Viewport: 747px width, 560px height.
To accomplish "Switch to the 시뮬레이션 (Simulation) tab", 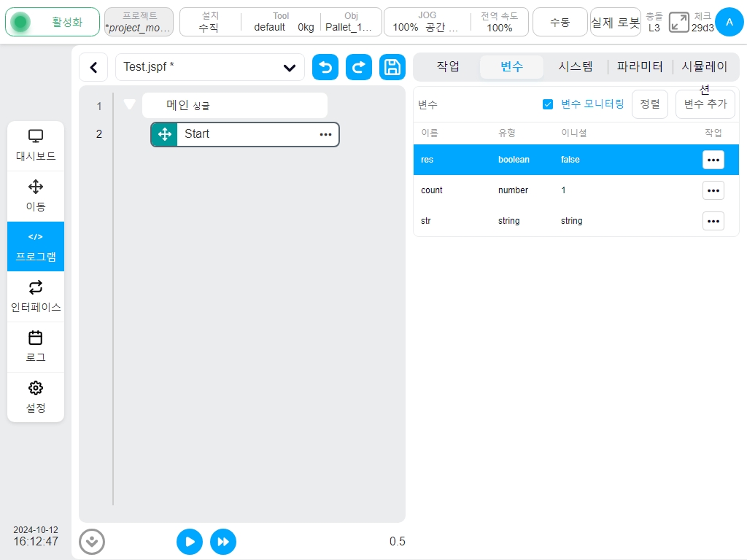I will [x=705, y=66].
